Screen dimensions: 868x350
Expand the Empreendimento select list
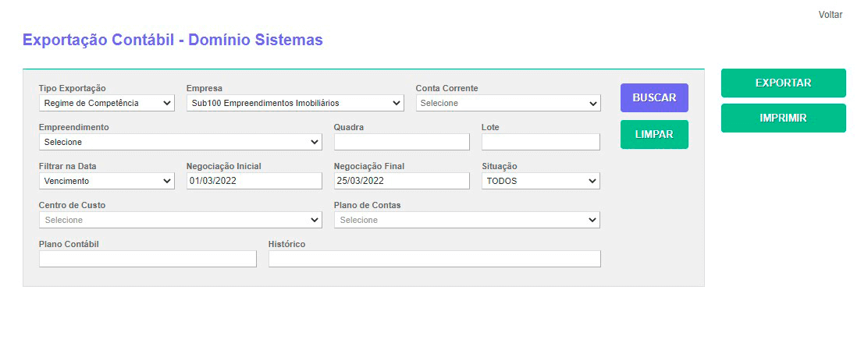click(x=180, y=142)
